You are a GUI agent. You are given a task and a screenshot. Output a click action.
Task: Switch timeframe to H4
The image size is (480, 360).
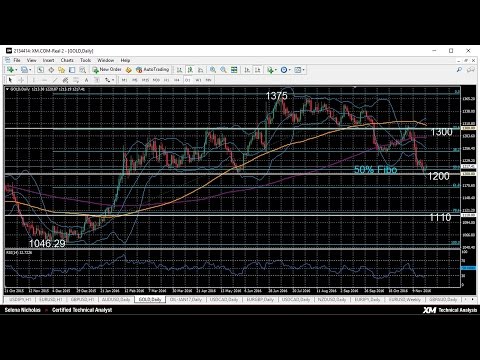177,80
